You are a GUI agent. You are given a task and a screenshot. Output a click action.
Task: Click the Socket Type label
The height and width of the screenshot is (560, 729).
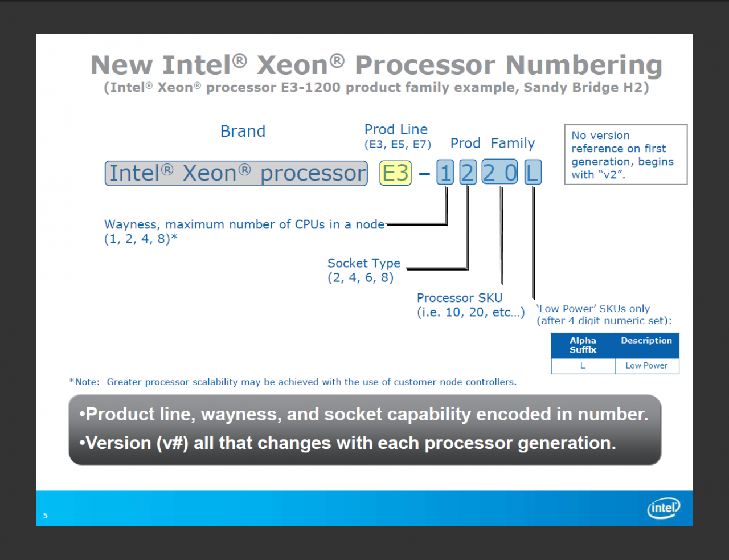coord(364,270)
